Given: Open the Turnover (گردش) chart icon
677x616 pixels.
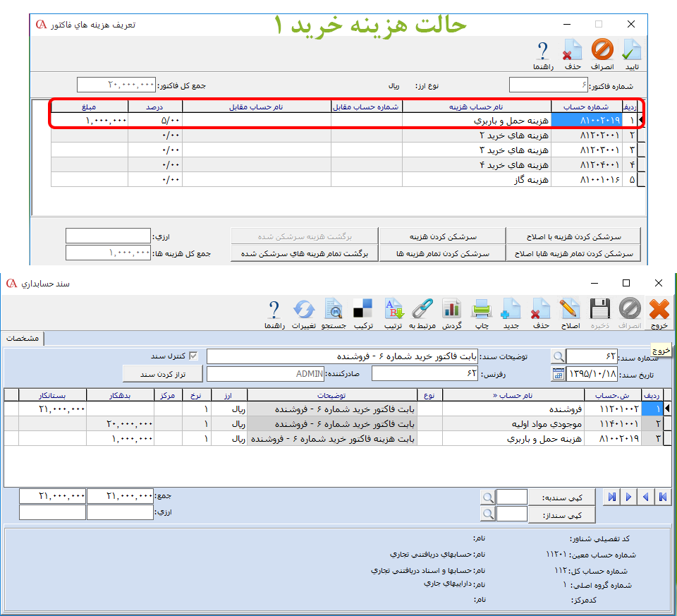Looking at the screenshot, I should coord(451,313).
